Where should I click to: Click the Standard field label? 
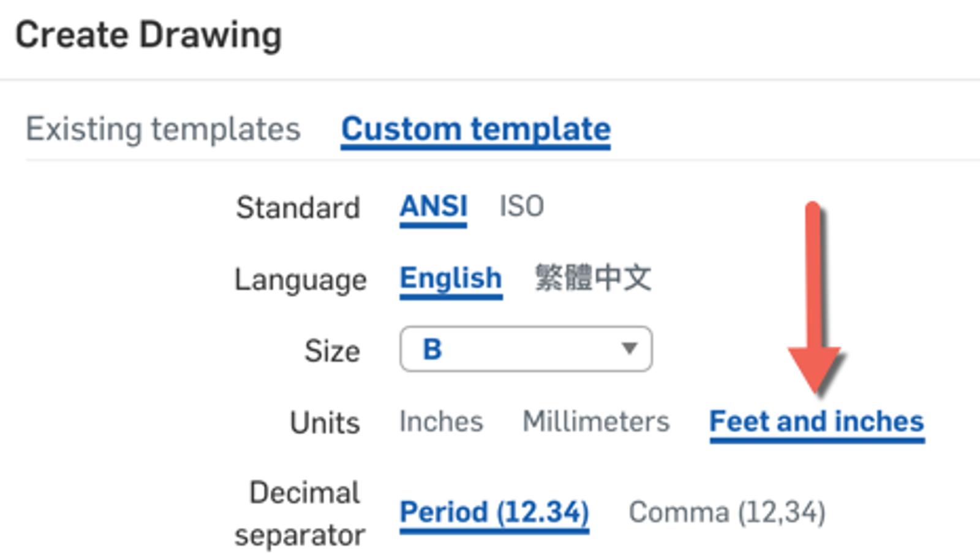coord(298,207)
